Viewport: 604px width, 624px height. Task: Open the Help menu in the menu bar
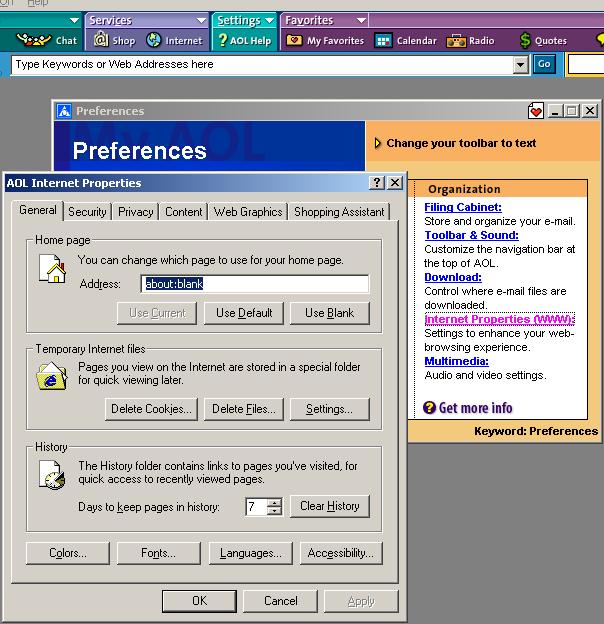click(37, 3)
